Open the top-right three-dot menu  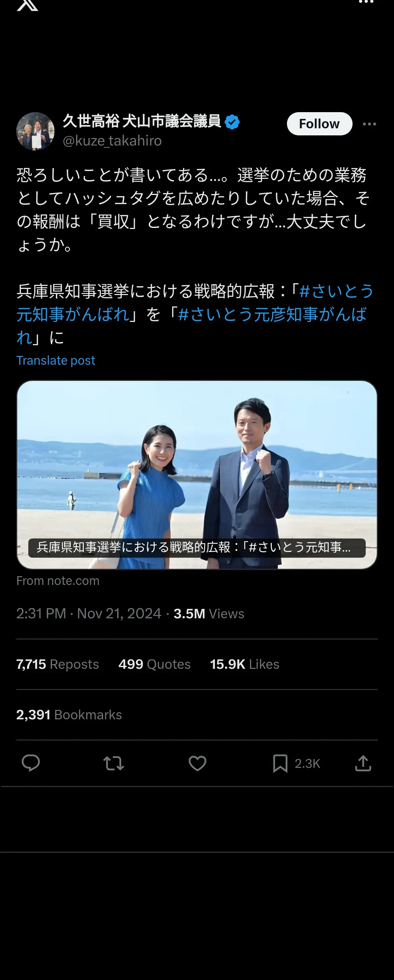(x=366, y=2)
